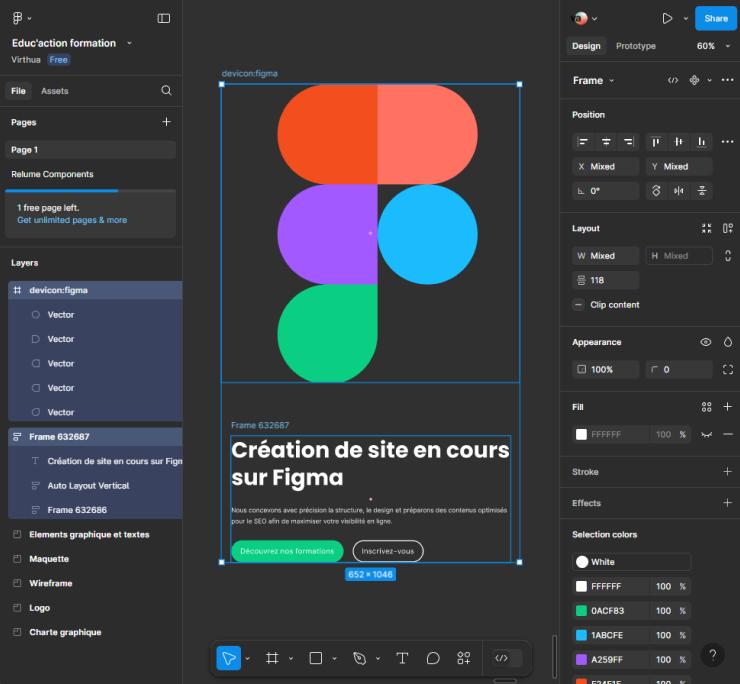Screen dimensions: 740x684
Task: Select Page 1 in Pages list
Action: click(91, 150)
